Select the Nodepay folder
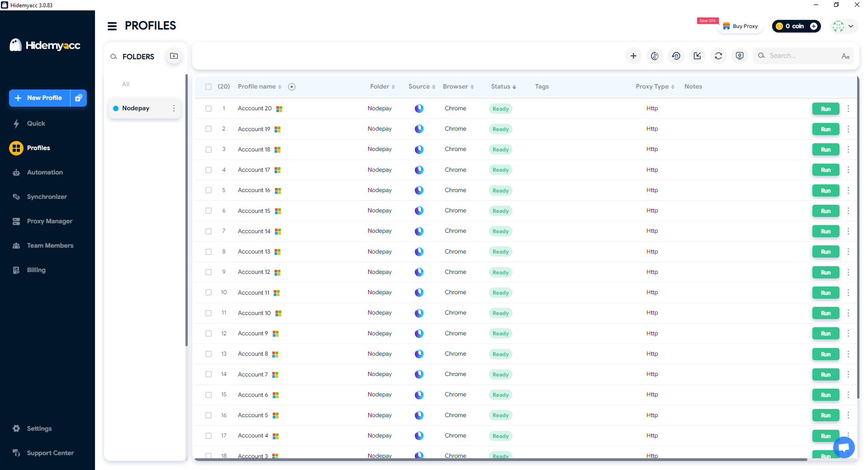Image resolution: width=868 pixels, height=470 pixels. (x=144, y=108)
